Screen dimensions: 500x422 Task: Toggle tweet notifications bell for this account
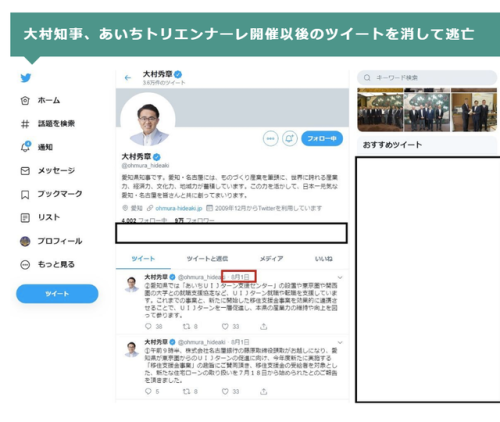(290, 138)
